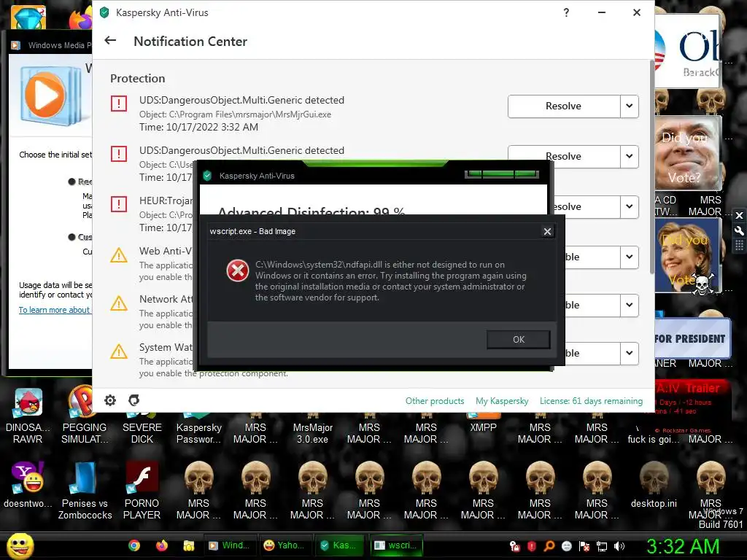Screen dimensions: 747x560
Task: Click red error icon in Bad Image dialog
Action: point(237,271)
